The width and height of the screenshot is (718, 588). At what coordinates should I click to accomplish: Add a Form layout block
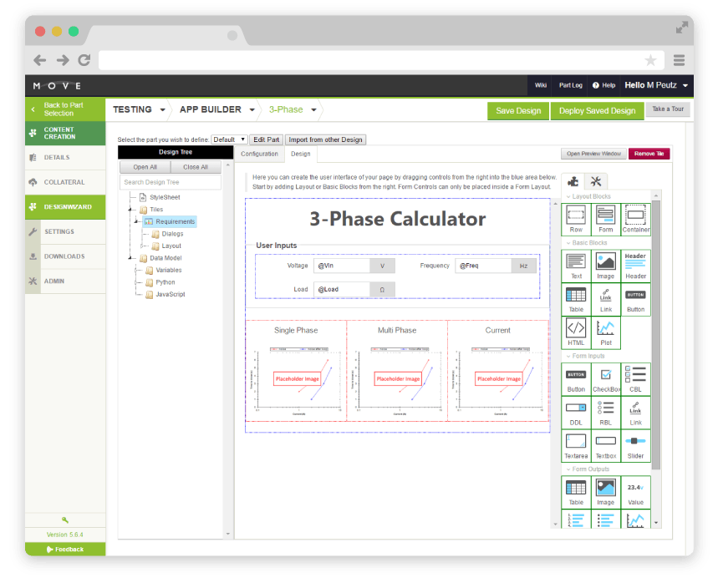point(606,220)
